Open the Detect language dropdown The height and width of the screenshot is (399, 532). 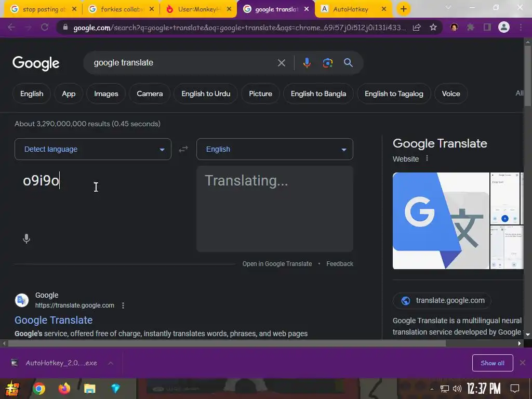93,149
